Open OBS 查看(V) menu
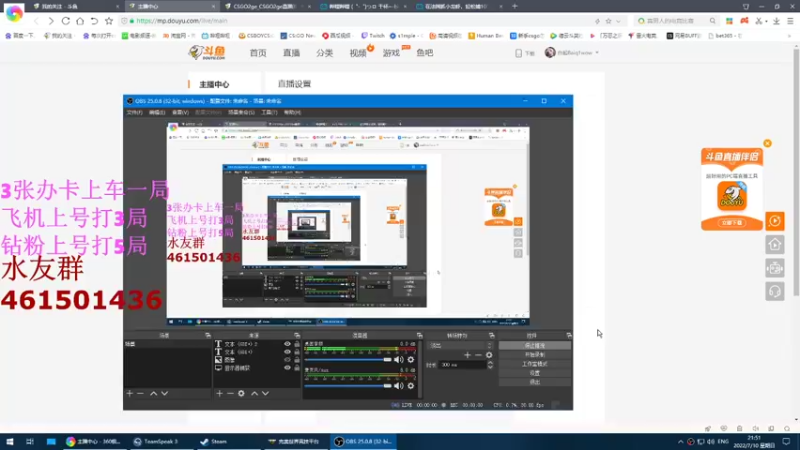This screenshot has width=800, height=450. point(180,112)
